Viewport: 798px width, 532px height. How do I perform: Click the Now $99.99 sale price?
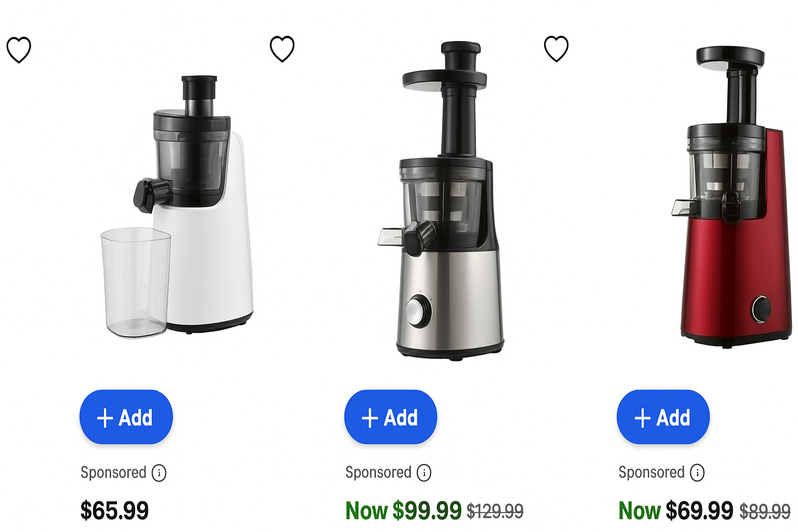tap(404, 510)
